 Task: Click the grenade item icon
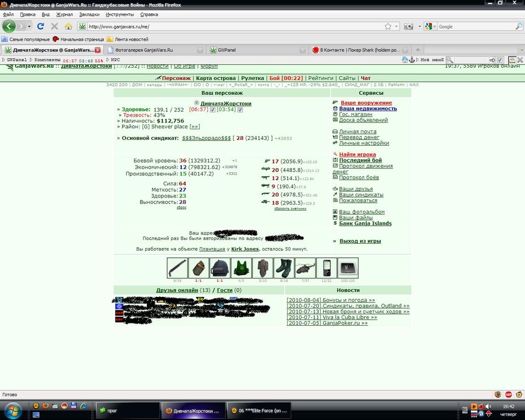(x=199, y=268)
